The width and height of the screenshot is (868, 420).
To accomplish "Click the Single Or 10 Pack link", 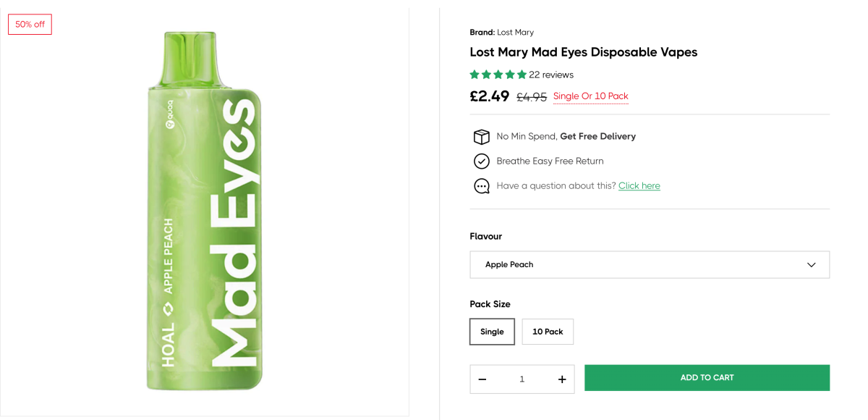I will click(x=590, y=96).
